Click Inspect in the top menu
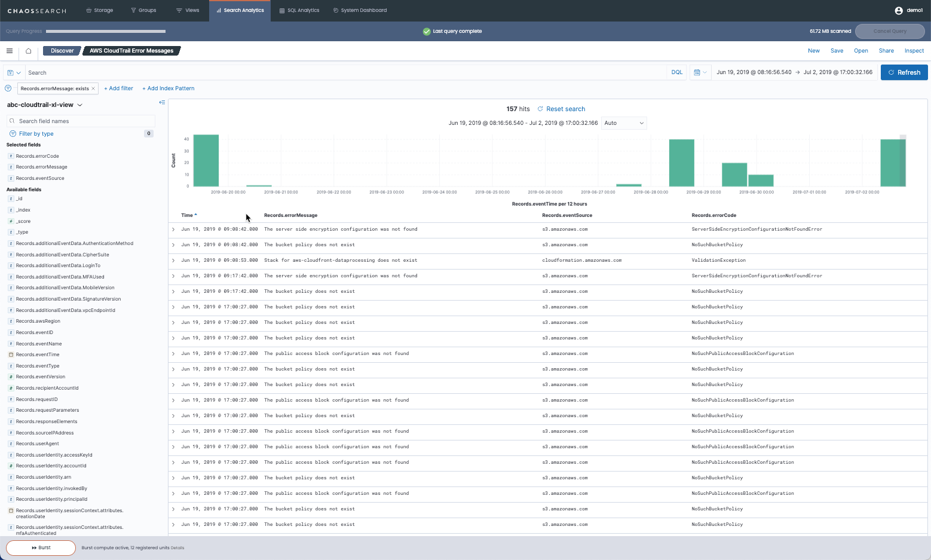 914,51
